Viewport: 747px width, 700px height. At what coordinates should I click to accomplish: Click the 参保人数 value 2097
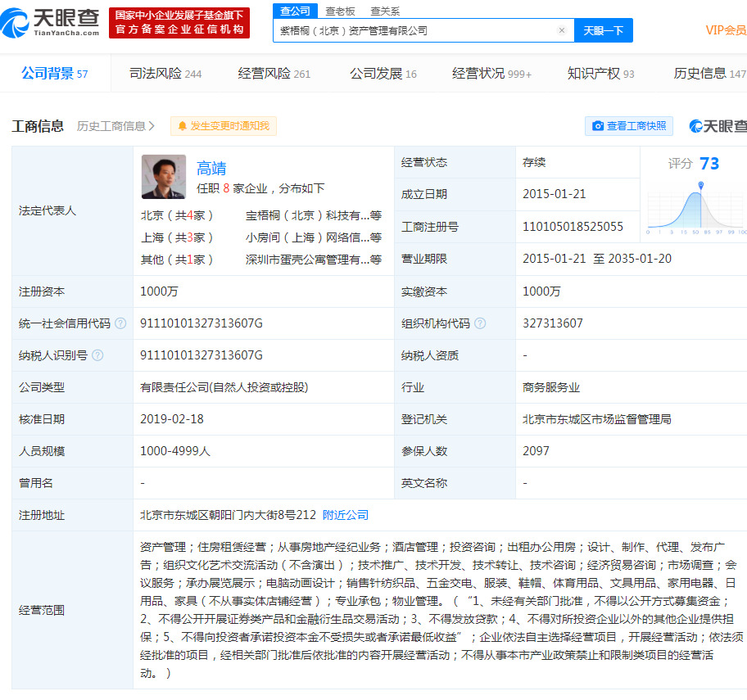(536, 451)
